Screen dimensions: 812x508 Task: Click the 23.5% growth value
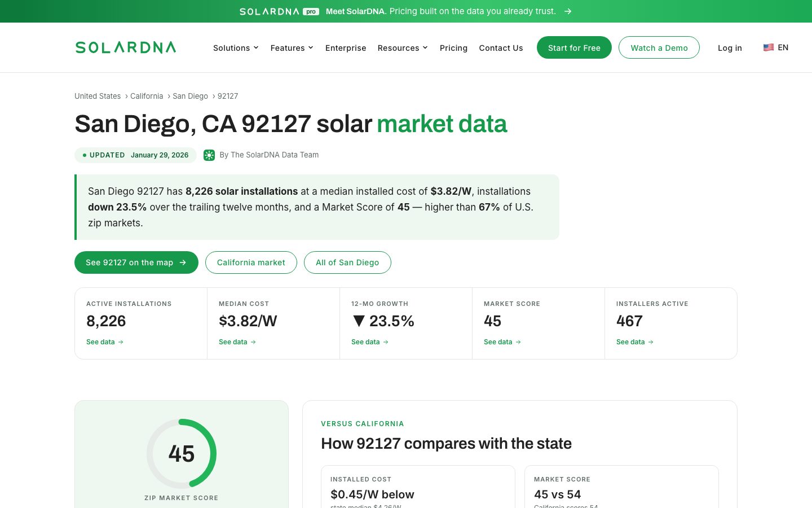tap(383, 321)
